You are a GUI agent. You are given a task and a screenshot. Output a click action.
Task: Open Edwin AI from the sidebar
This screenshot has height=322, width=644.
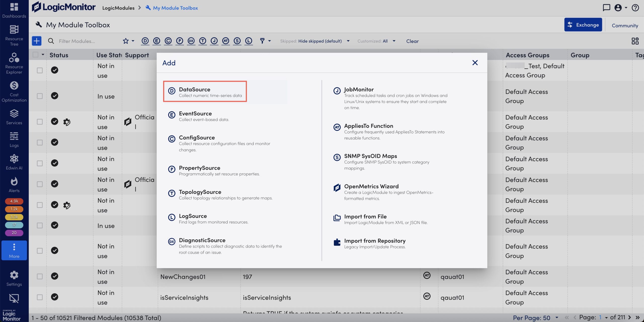tap(14, 162)
